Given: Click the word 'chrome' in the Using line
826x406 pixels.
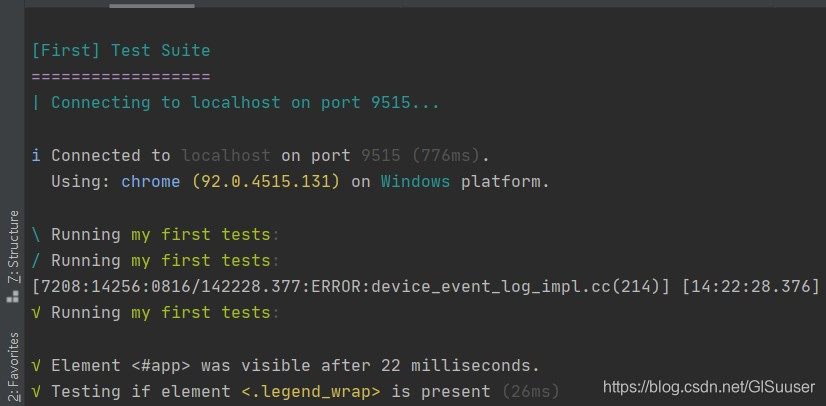Looking at the screenshot, I should [x=151, y=182].
